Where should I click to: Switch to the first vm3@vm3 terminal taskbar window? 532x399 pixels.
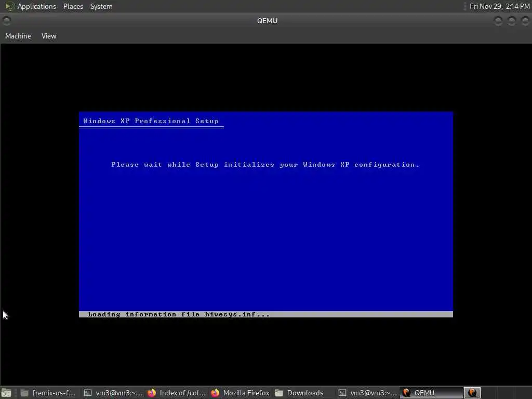(x=114, y=393)
